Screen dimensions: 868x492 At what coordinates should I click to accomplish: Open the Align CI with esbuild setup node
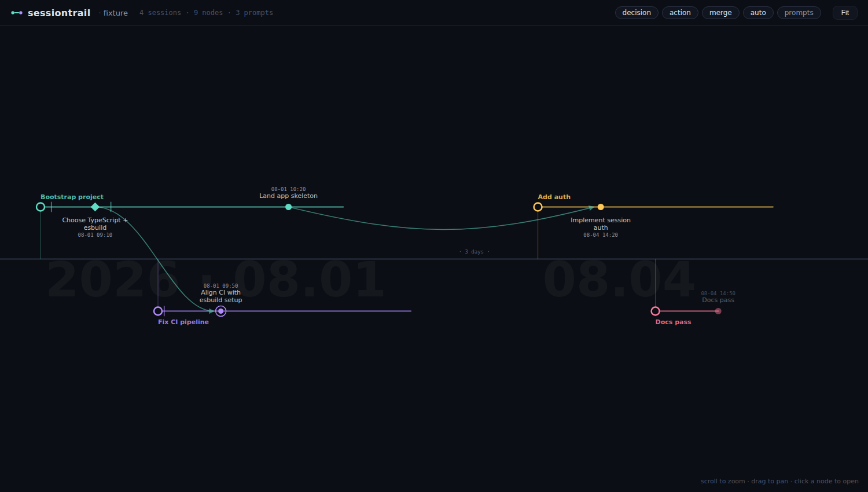coord(220,311)
